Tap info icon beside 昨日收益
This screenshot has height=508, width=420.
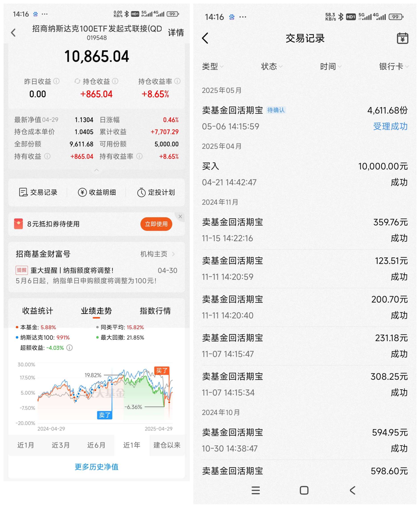(56, 81)
